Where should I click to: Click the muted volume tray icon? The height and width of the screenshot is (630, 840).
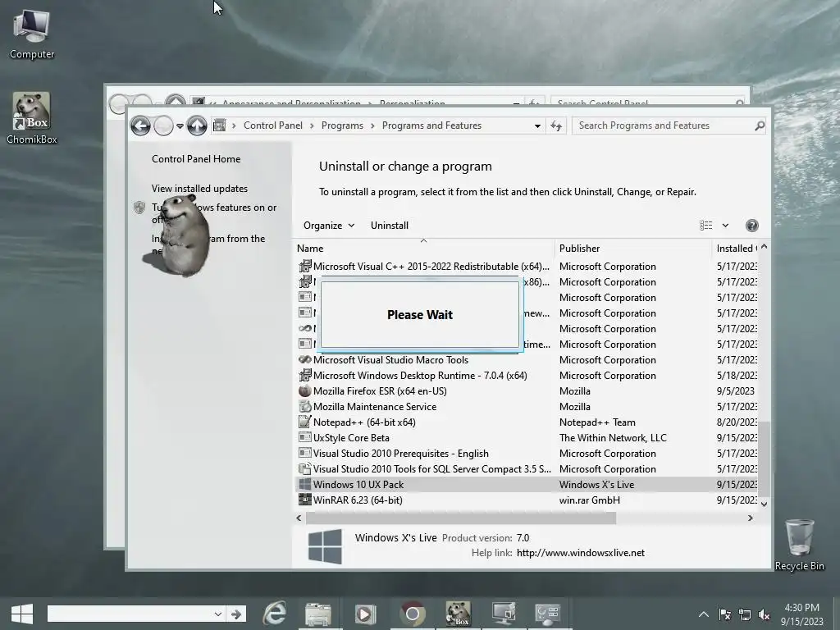click(765, 614)
